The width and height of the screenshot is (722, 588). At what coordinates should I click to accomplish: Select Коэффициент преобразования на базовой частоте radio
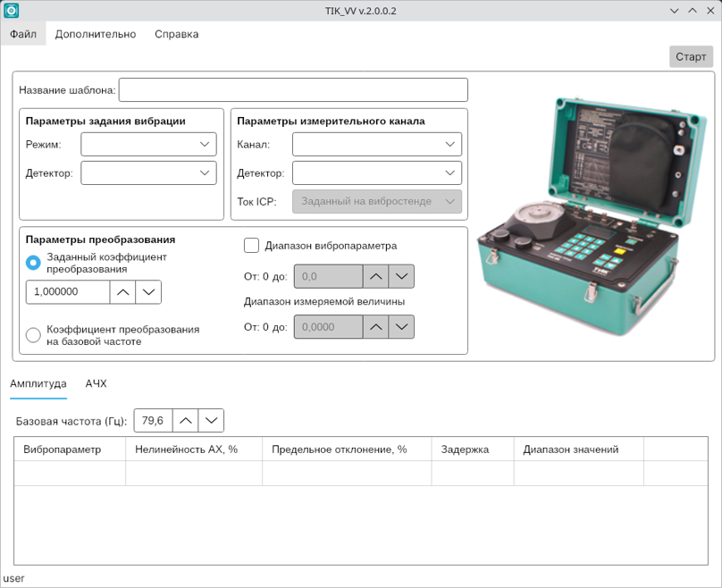[33, 335]
